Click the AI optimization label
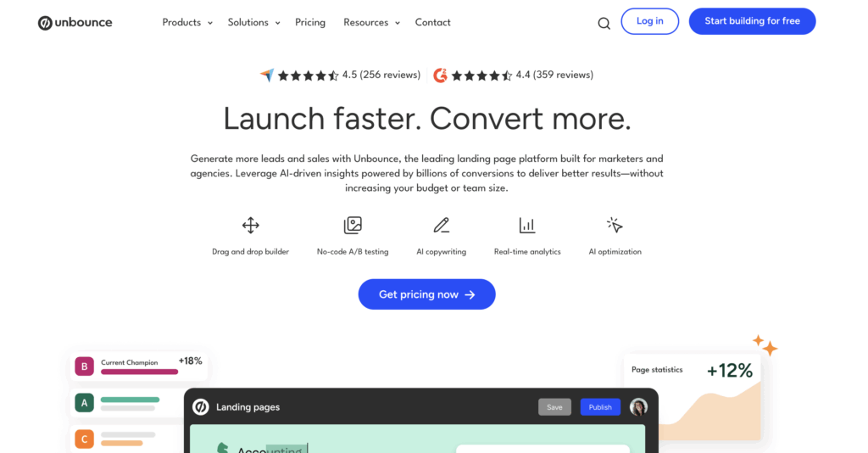868x453 pixels. click(x=615, y=251)
